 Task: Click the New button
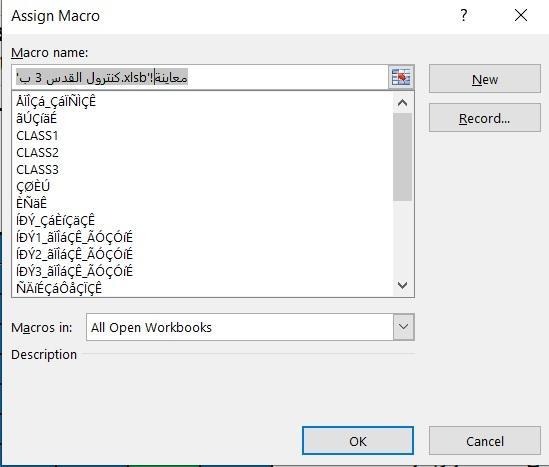point(485,79)
